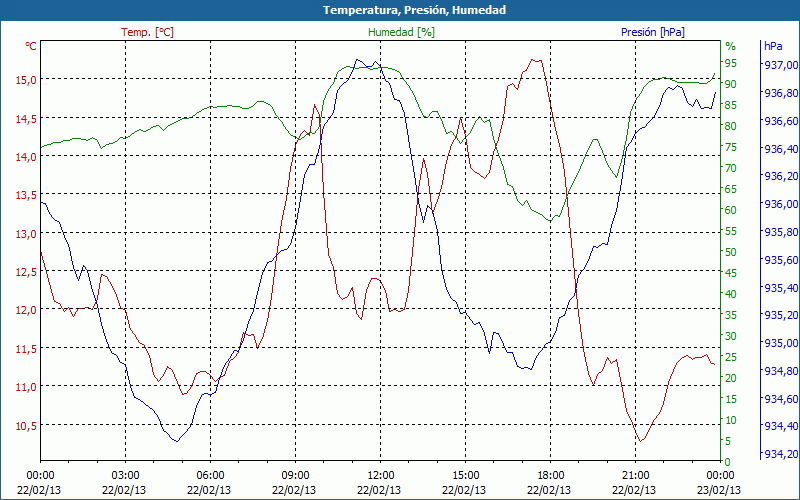Click the 03:00 time axis label

click(x=126, y=476)
